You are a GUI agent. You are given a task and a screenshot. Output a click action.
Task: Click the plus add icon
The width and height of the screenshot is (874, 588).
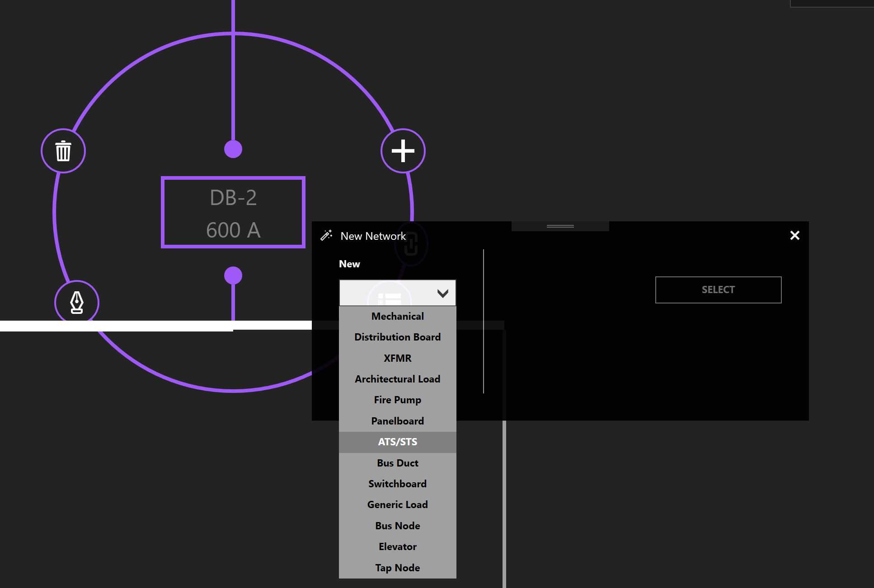click(x=403, y=151)
